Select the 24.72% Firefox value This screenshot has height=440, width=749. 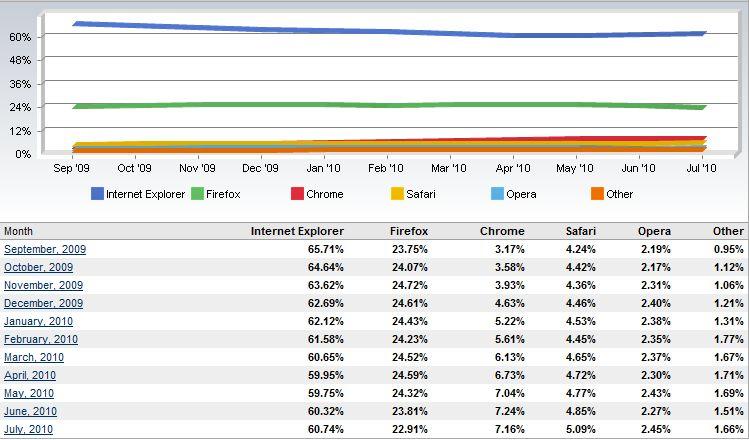click(410, 285)
